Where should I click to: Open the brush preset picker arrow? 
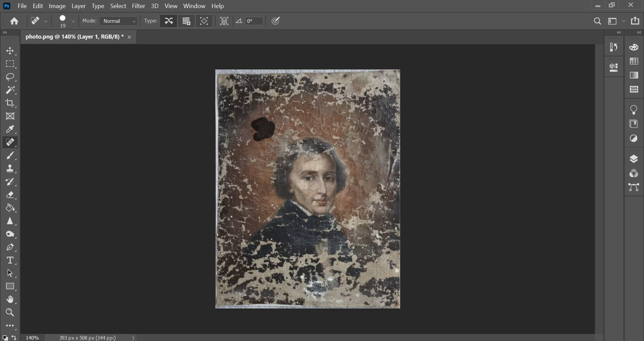(73, 21)
